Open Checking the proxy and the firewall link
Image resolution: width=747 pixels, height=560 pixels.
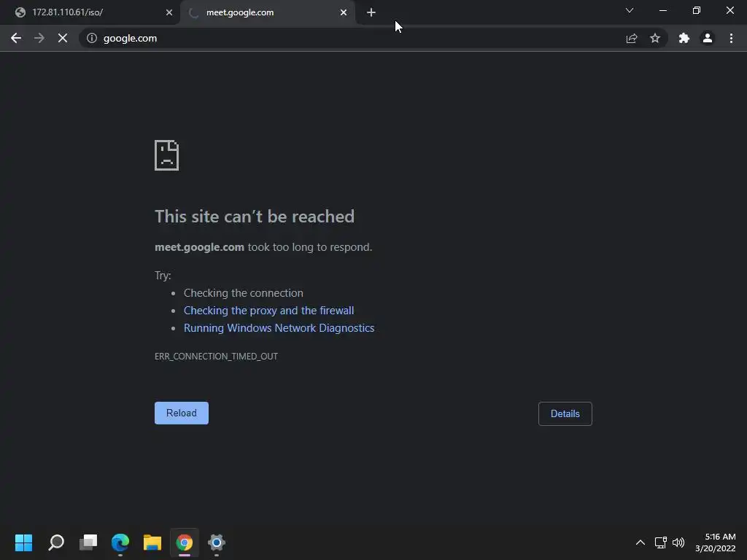[x=268, y=311]
